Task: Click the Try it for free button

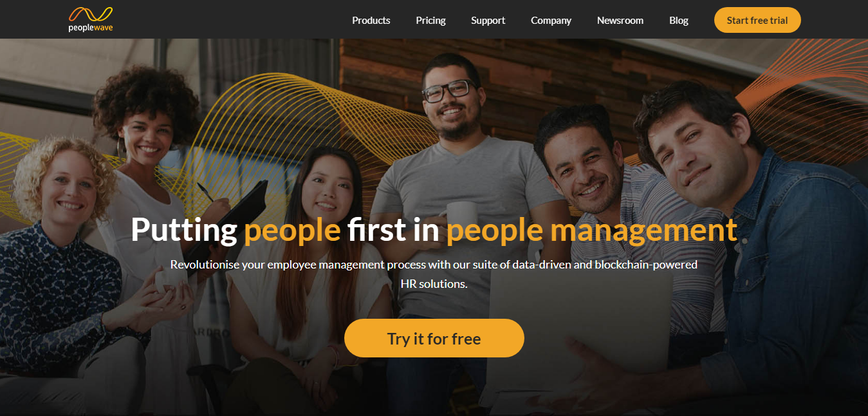Action: (434, 338)
